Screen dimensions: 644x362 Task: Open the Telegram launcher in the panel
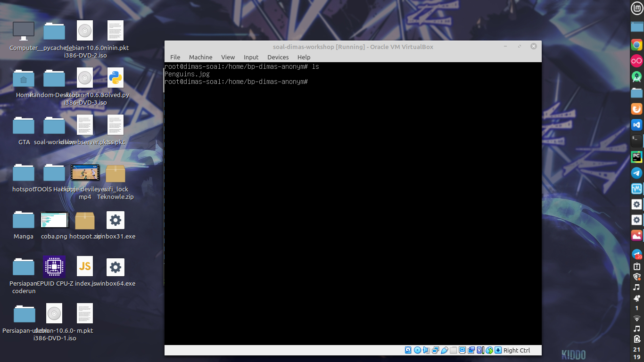637,173
